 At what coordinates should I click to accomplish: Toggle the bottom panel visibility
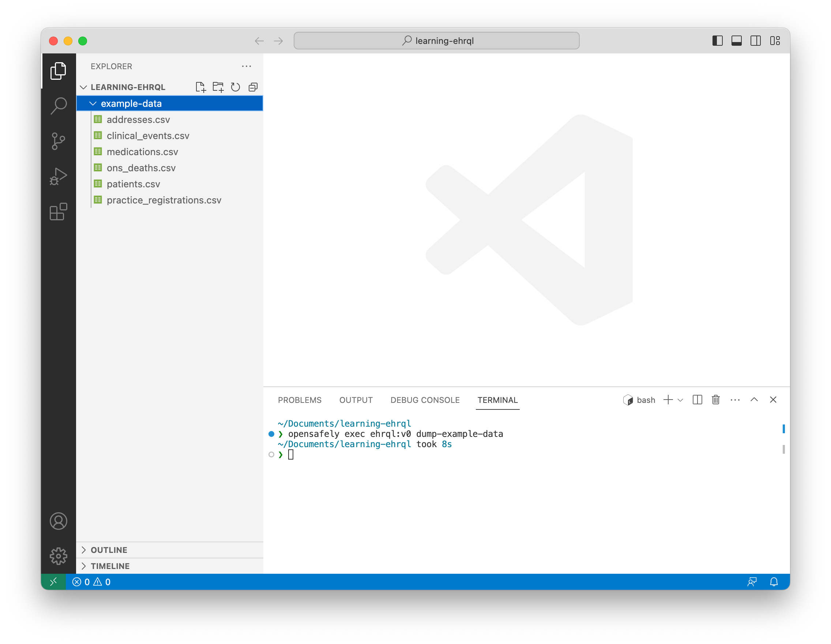tap(736, 41)
